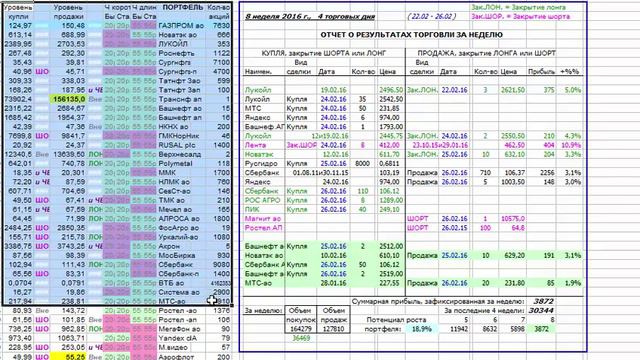Select the 2256 profit cell
Screen dimensions: 640x360
(547, 173)
